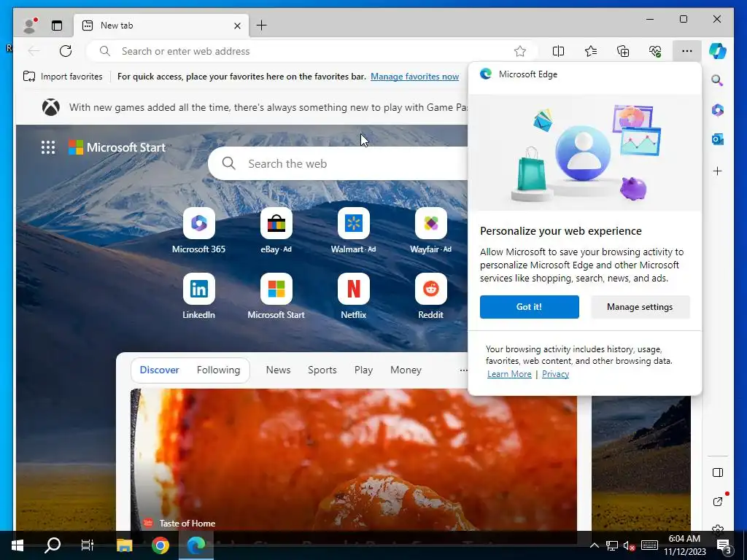Toggle the sidebar panel layout icon
This screenshot has height=560, width=747.
718,472
